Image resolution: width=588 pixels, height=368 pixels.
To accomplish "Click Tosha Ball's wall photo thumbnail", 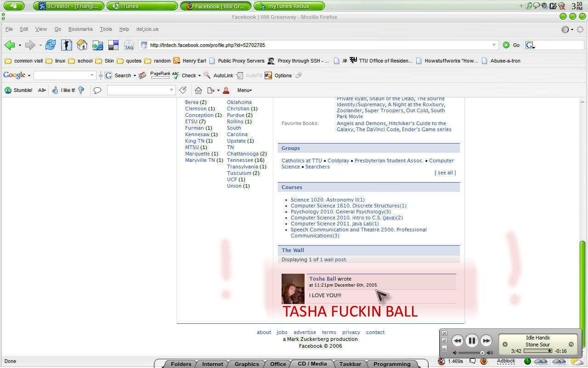I will (293, 289).
